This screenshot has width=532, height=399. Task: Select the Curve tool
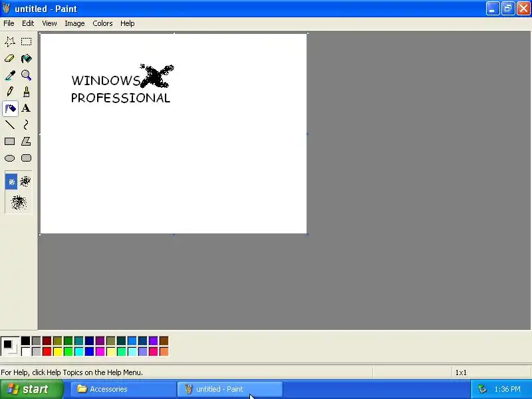pyautogui.click(x=26, y=125)
